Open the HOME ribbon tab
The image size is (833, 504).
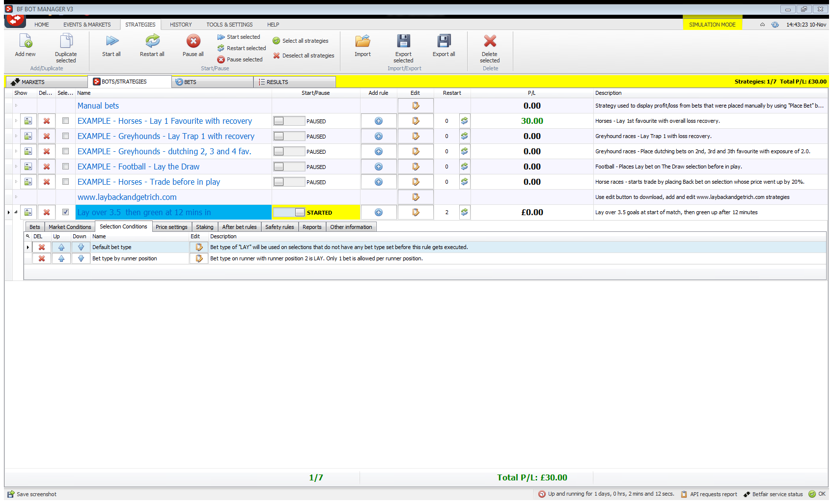42,25
